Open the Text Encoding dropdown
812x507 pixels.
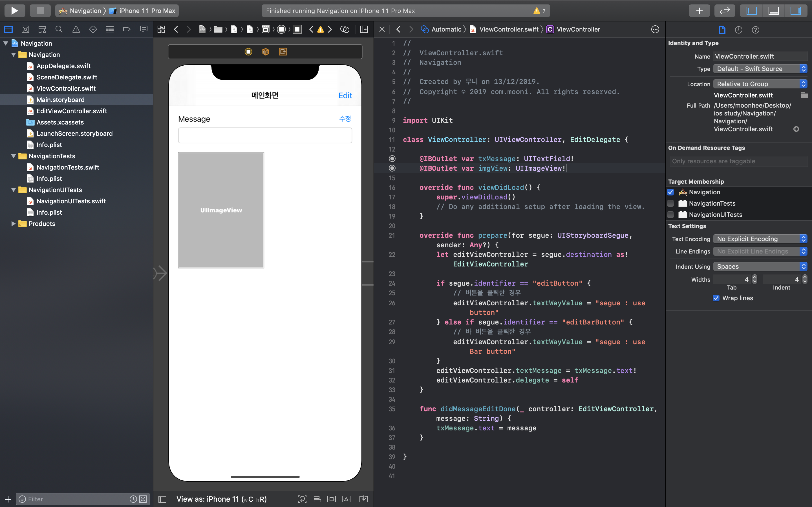coord(760,239)
